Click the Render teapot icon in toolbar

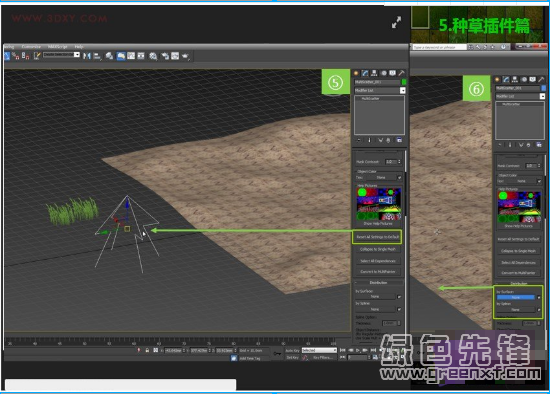pos(186,56)
